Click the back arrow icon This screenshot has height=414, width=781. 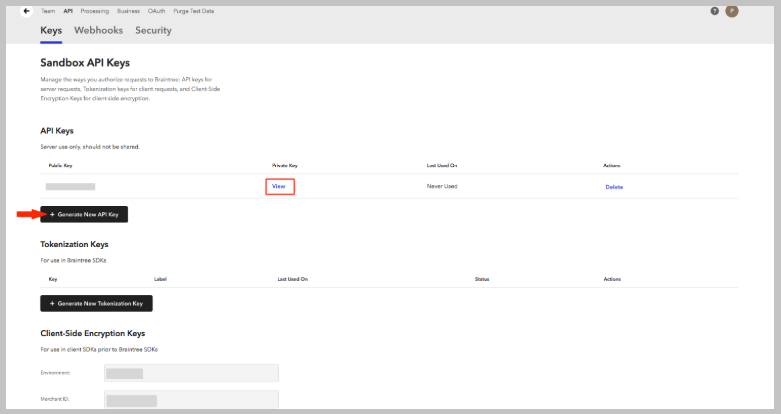click(x=26, y=10)
